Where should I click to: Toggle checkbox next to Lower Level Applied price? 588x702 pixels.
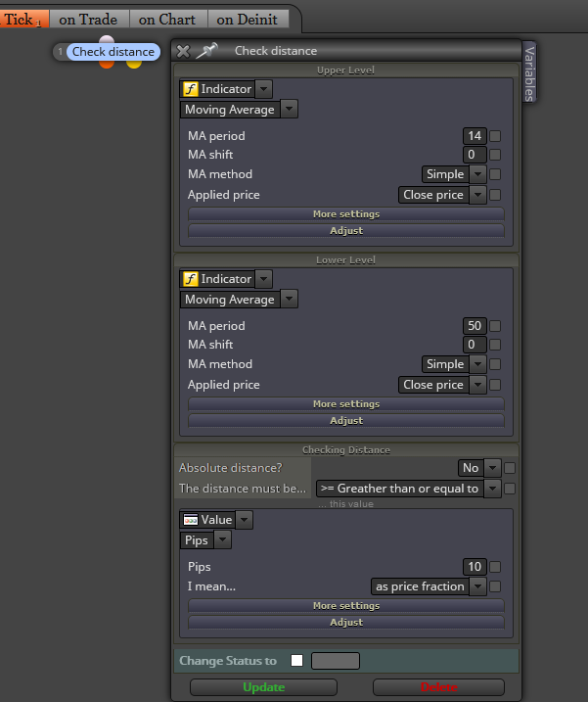point(495,385)
